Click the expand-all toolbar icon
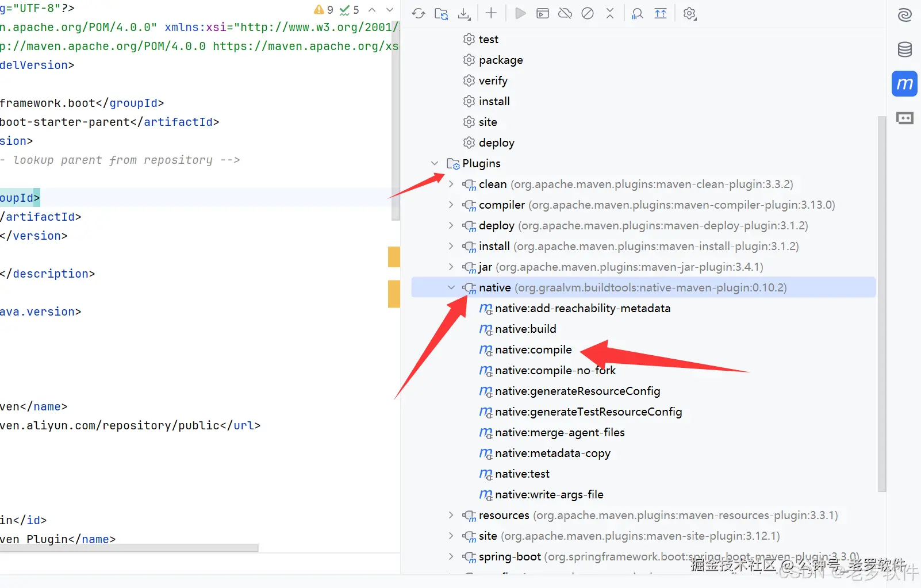This screenshot has height=588, width=921. [x=661, y=13]
